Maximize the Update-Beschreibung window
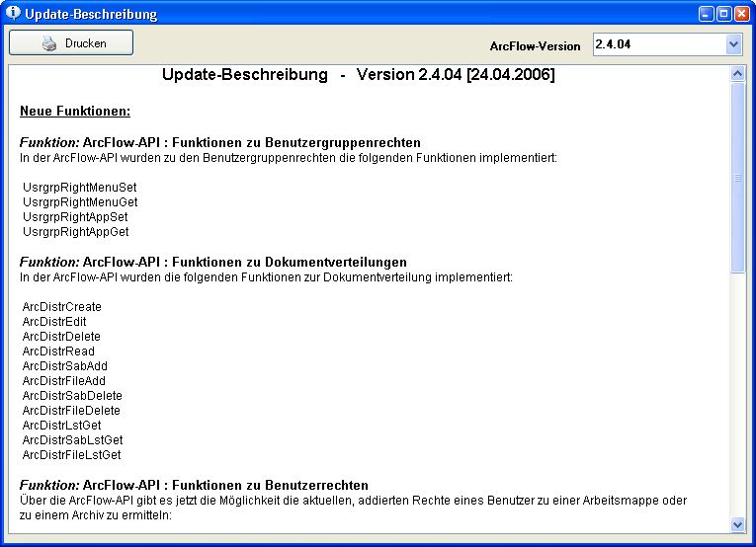Screen dimensions: 756x547 [x=723, y=13]
